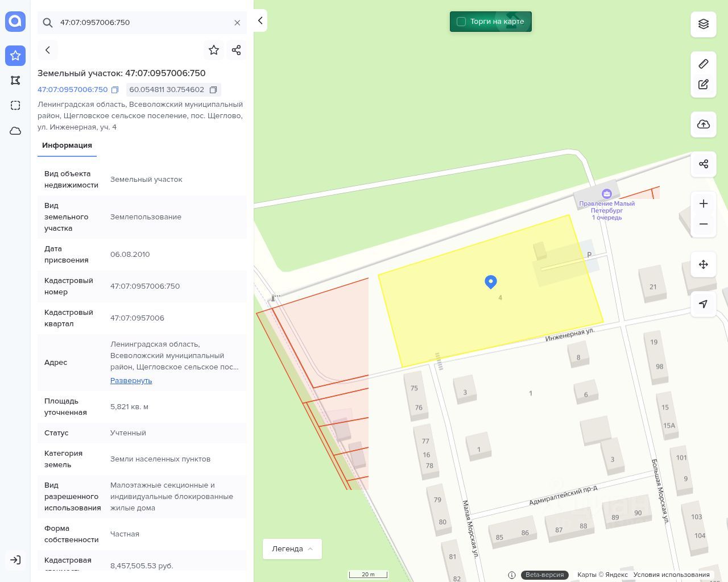Viewport: 728px width, 582px height.
Task: Click area value '5,821 кв. м'
Action: pos(129,407)
